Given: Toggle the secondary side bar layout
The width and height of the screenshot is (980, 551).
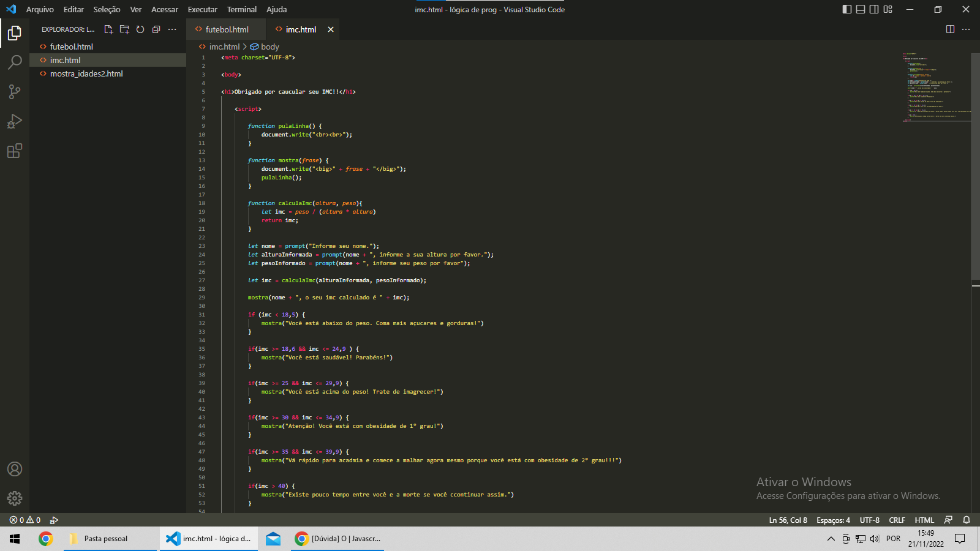Looking at the screenshot, I should pos(874,9).
